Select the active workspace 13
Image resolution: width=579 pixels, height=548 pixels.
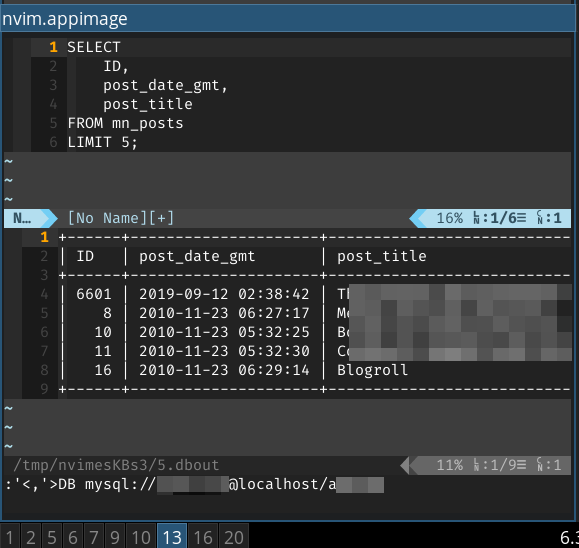pos(172,537)
